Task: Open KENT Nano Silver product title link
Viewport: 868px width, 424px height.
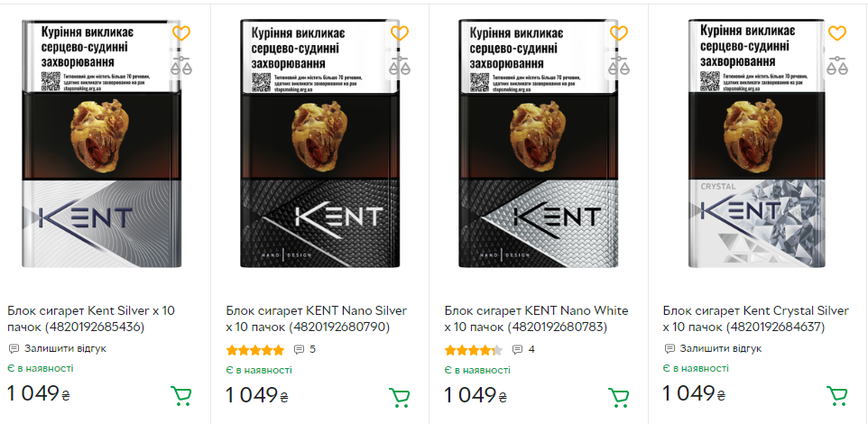Action: [316, 318]
